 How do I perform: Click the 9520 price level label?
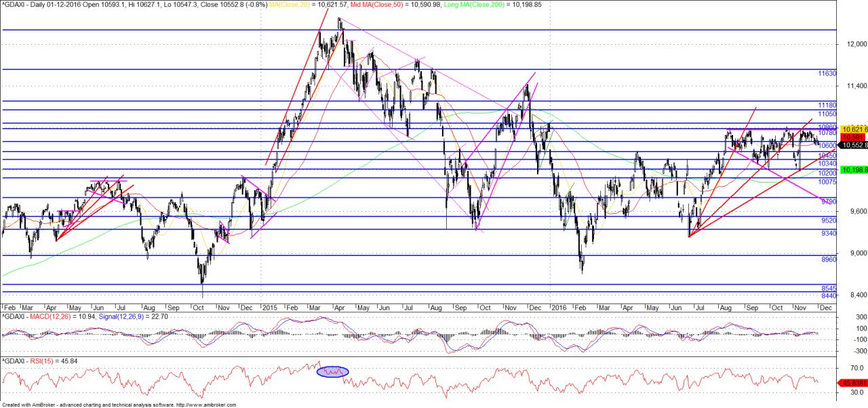pos(829,221)
